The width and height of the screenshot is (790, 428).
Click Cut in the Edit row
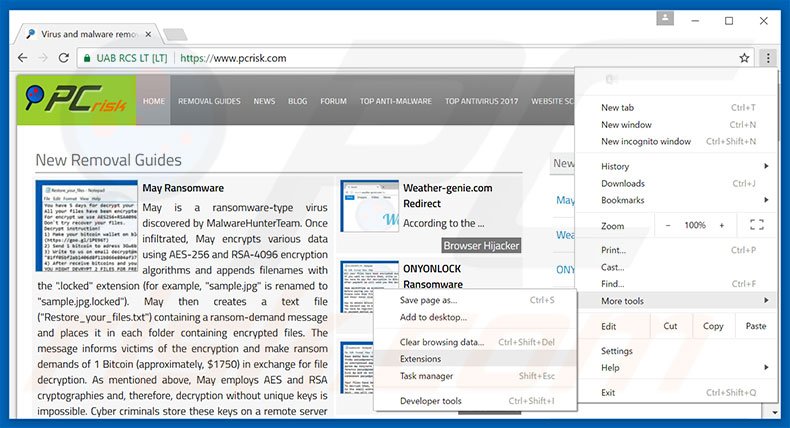pyautogui.click(x=670, y=326)
